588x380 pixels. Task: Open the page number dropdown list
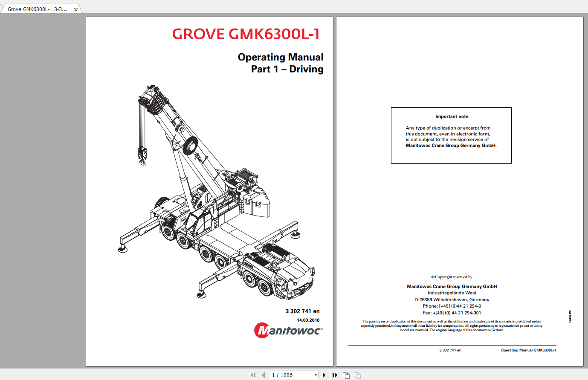tap(315, 375)
